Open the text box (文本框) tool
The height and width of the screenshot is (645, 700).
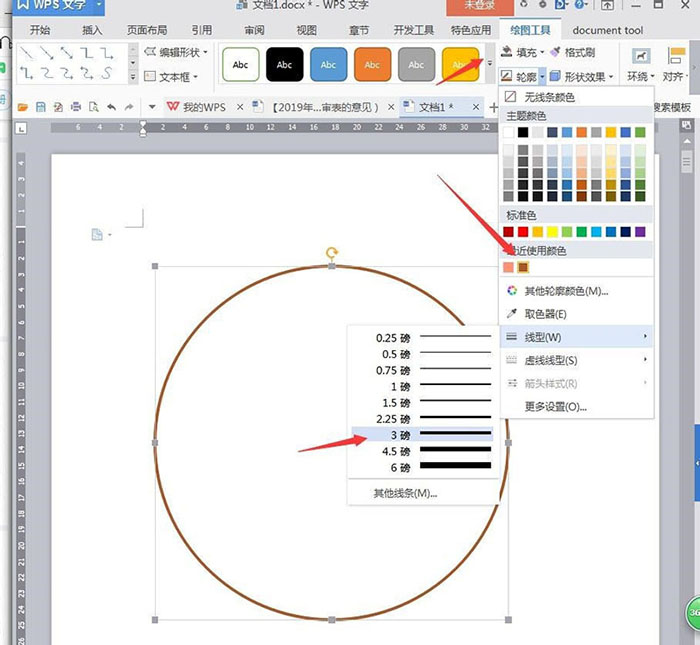pos(171,77)
